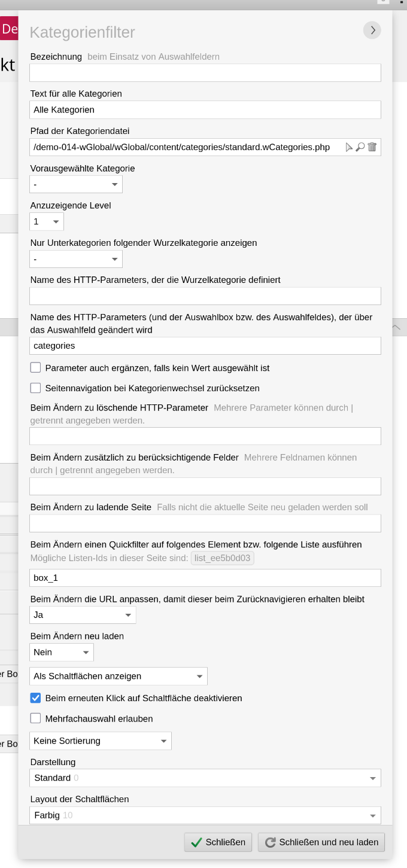The height and width of the screenshot is (868, 407).
Task: Check Parameter auch ergänzen falls kein Wert ausgewählt
Action: tap(35, 367)
